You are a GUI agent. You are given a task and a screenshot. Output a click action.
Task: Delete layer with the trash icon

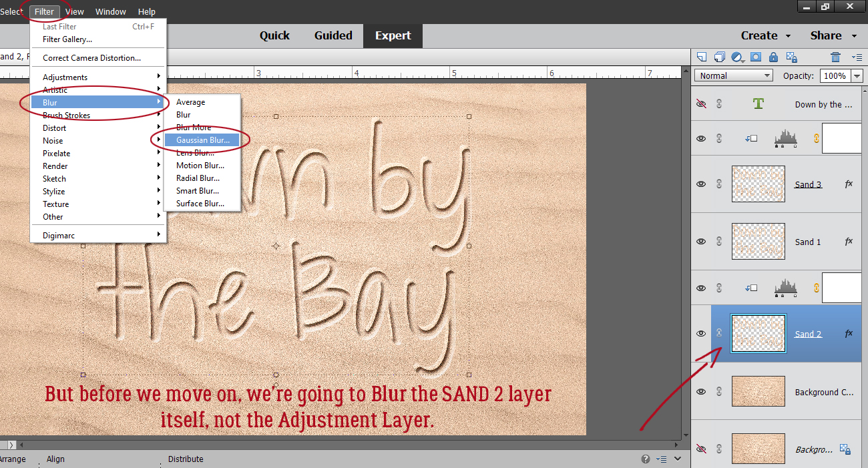click(835, 57)
